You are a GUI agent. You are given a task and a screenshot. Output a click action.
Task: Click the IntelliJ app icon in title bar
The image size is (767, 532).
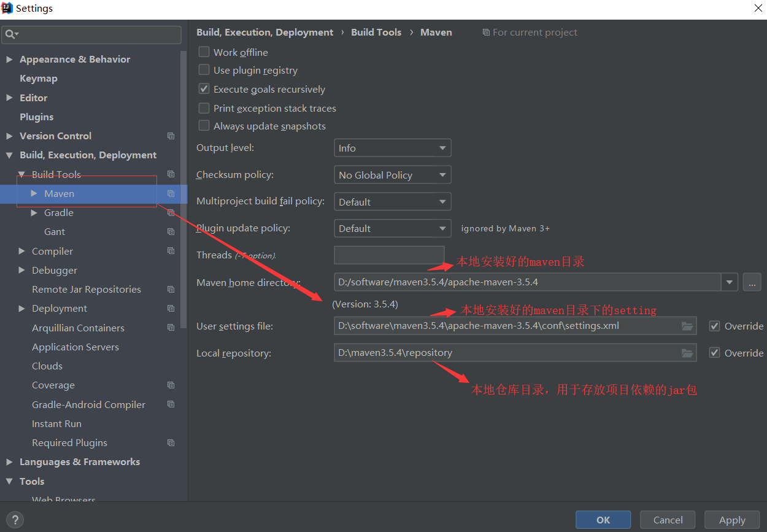pos(7,8)
